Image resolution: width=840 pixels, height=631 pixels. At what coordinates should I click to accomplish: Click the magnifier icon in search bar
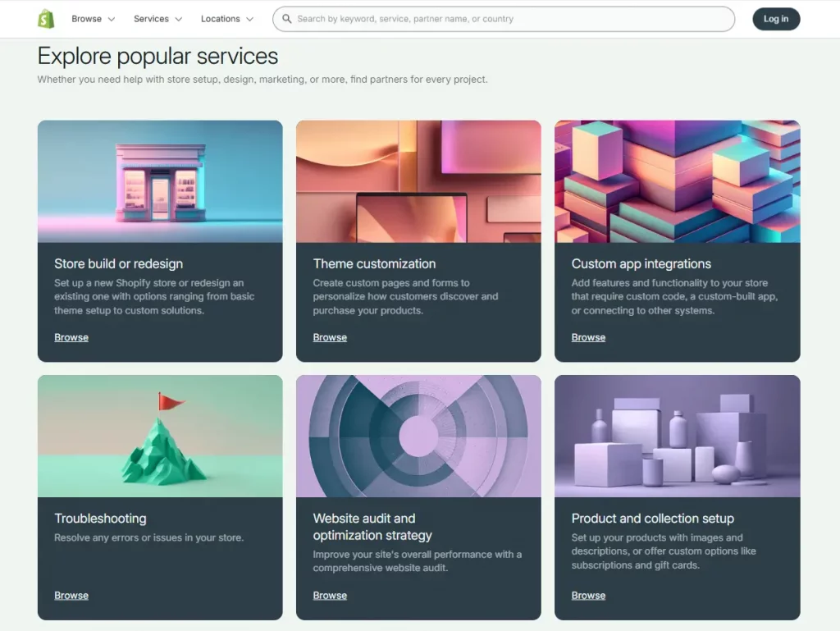click(x=287, y=19)
